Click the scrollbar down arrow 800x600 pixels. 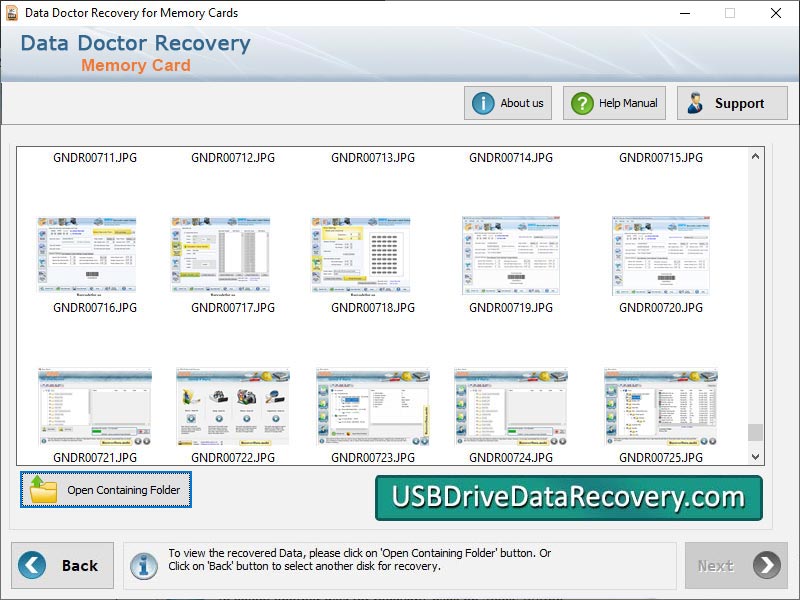[x=753, y=456]
